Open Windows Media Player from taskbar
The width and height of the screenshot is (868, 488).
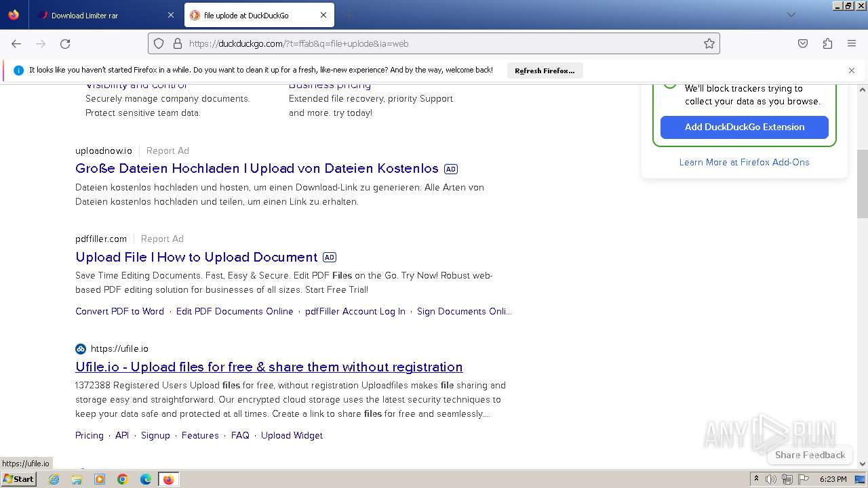pos(100,479)
